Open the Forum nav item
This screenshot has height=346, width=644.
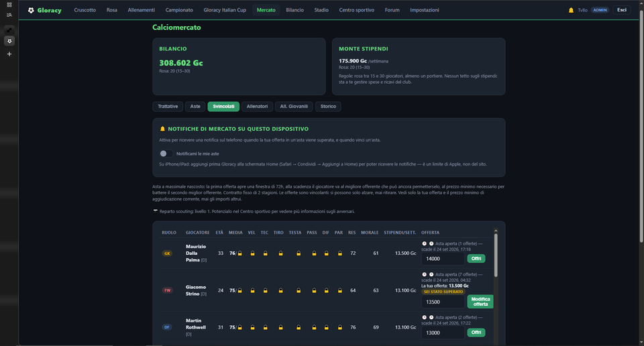[392, 10]
